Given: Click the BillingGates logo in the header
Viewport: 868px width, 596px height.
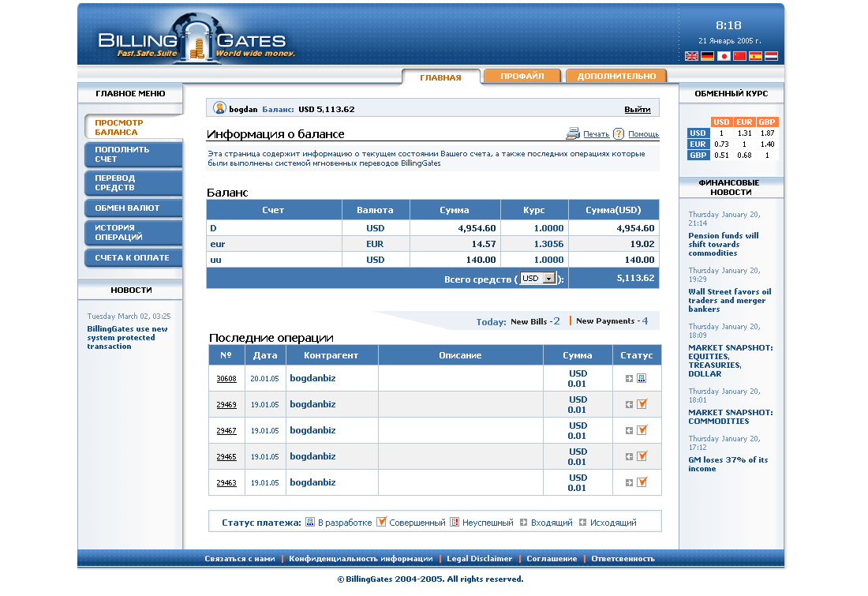Looking at the screenshot, I should [x=193, y=41].
